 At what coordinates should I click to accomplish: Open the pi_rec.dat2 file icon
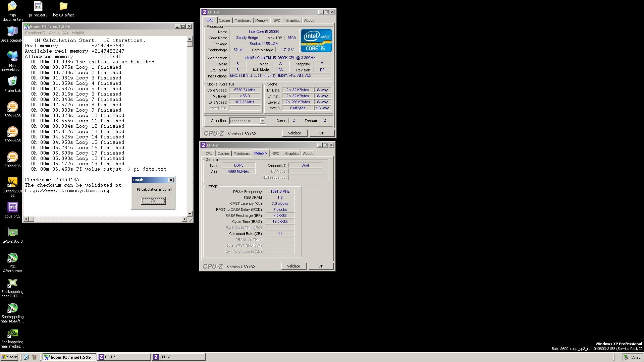(38, 7)
